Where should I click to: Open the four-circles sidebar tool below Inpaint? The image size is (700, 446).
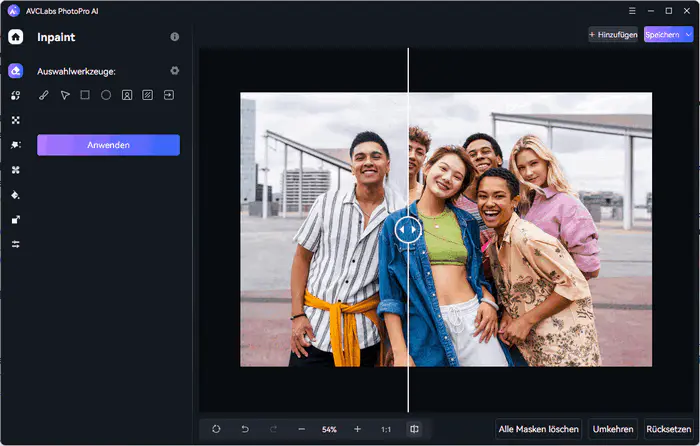tap(16, 95)
